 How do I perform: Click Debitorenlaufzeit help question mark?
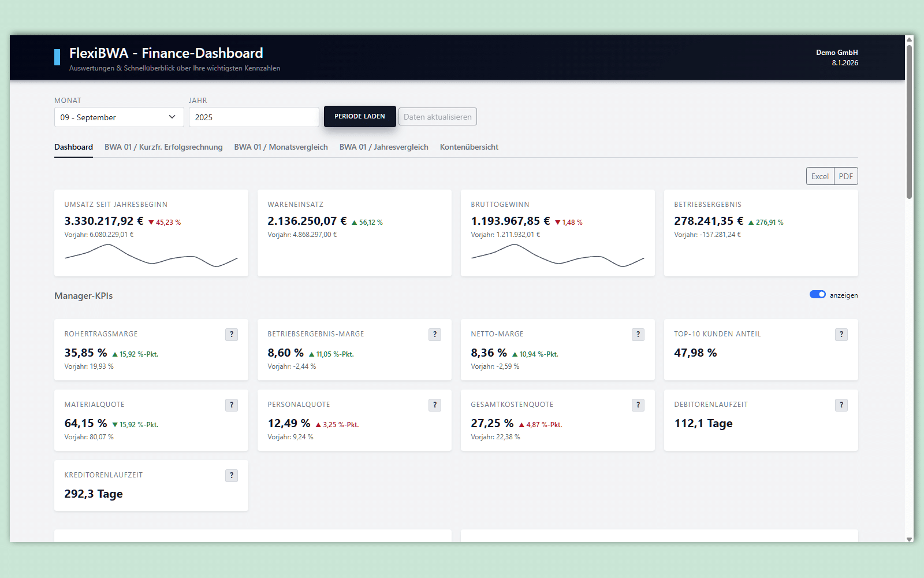pos(841,405)
